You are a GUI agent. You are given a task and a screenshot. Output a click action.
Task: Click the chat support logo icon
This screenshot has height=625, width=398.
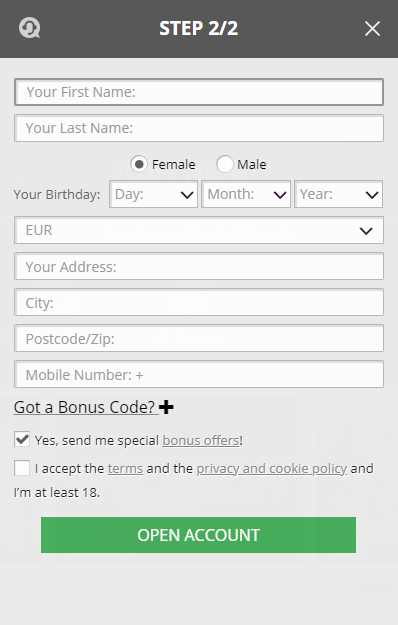(x=29, y=28)
